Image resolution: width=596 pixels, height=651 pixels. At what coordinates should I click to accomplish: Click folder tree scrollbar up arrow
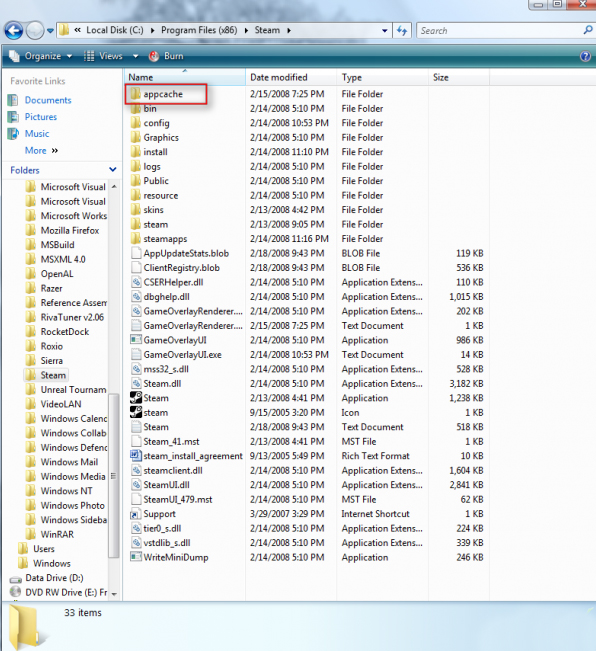114,186
